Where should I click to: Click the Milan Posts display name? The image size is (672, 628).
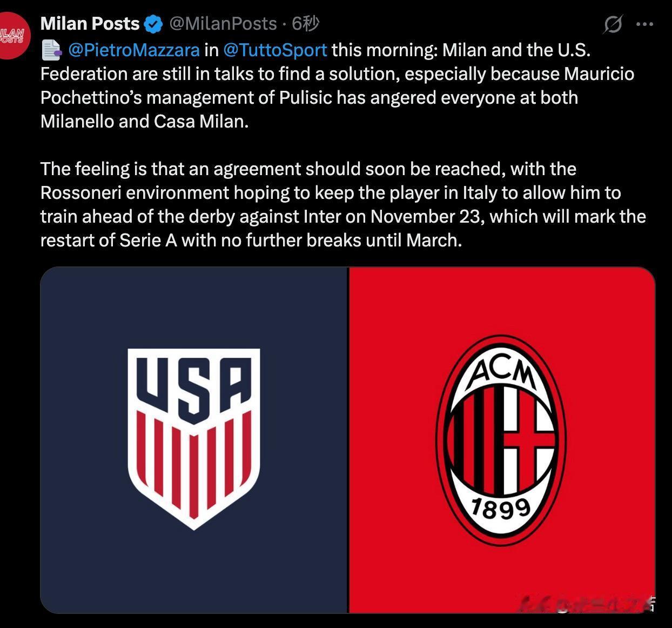click(90, 24)
